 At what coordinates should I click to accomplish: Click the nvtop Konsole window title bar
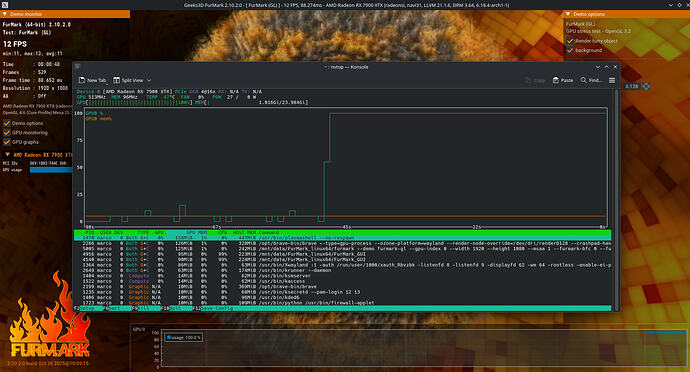[346, 67]
